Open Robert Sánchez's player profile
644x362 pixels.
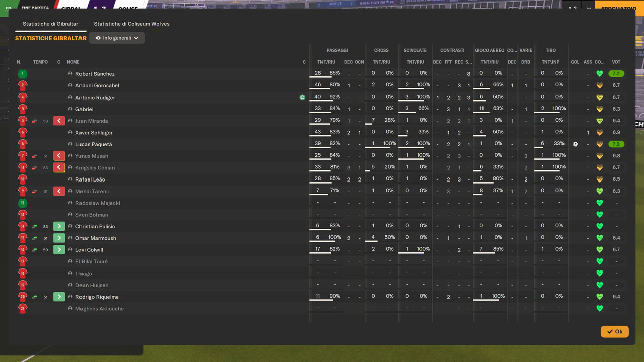pyautogui.click(x=95, y=74)
